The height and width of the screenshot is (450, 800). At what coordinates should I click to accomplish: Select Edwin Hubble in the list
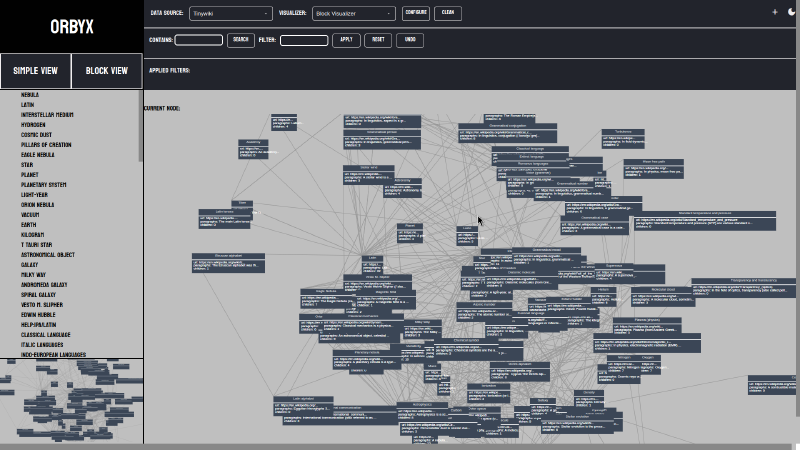click(38, 315)
